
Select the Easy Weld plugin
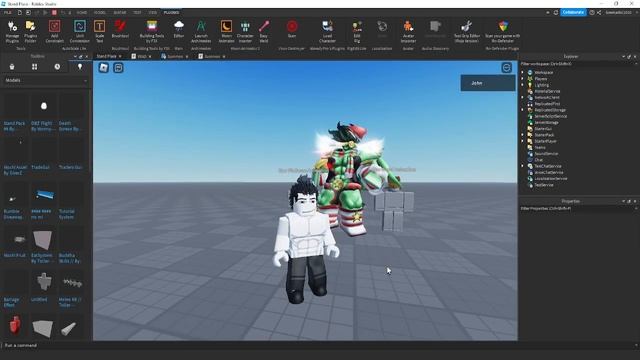[264, 31]
